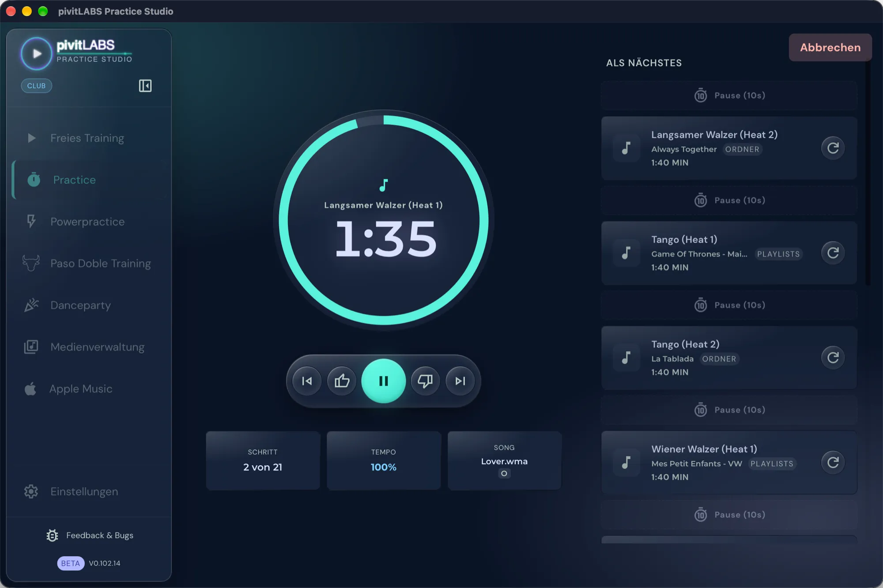Open Powerpractice mode

click(x=90, y=222)
